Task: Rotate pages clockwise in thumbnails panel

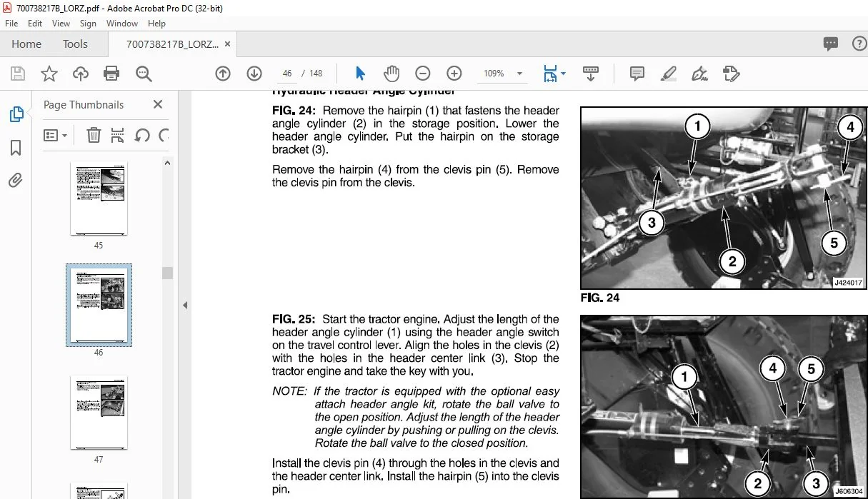Action: click(x=164, y=135)
